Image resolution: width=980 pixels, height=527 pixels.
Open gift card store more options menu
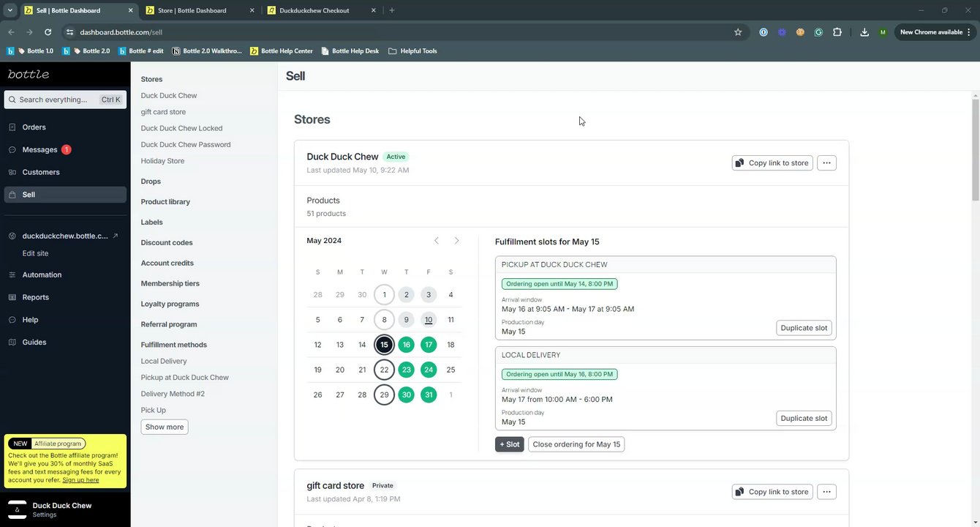826,492
